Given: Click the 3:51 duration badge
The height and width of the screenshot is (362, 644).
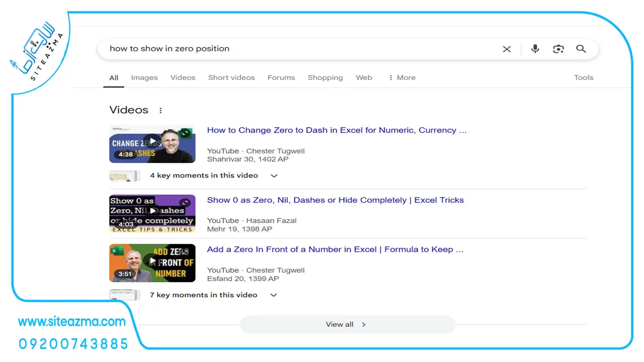Looking at the screenshot, I should [x=126, y=274].
